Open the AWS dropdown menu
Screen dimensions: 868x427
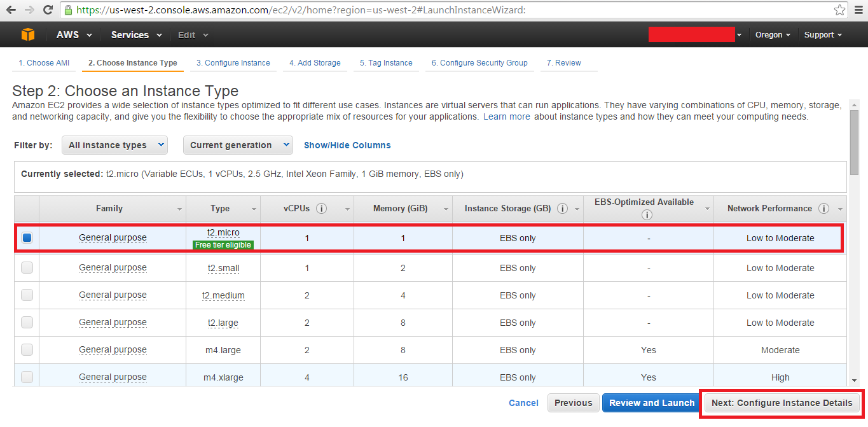click(74, 35)
